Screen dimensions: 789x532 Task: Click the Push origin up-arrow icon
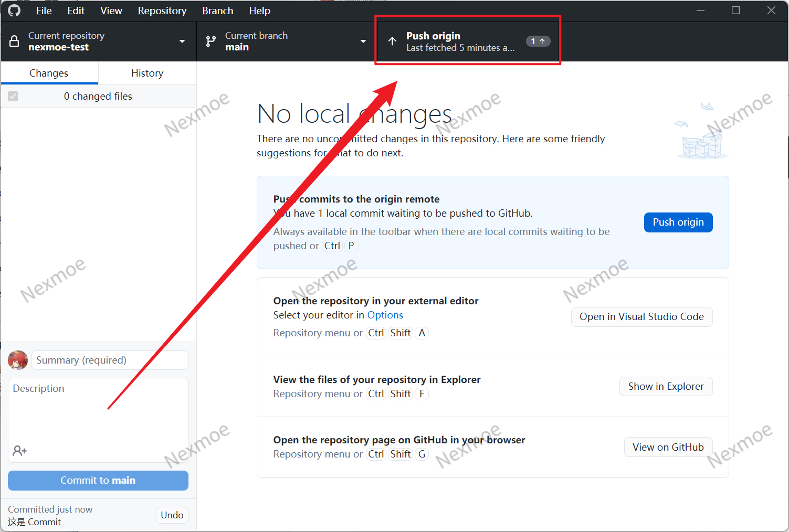pyautogui.click(x=392, y=41)
